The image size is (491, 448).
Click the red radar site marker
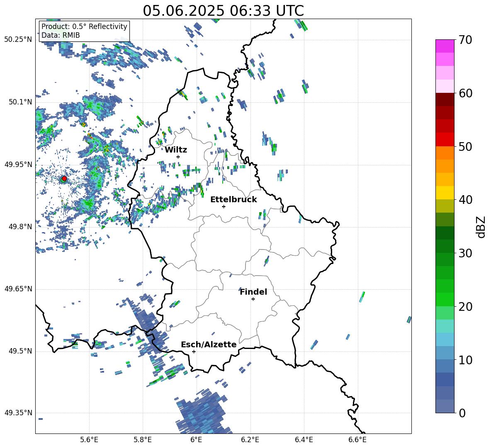click(x=64, y=178)
